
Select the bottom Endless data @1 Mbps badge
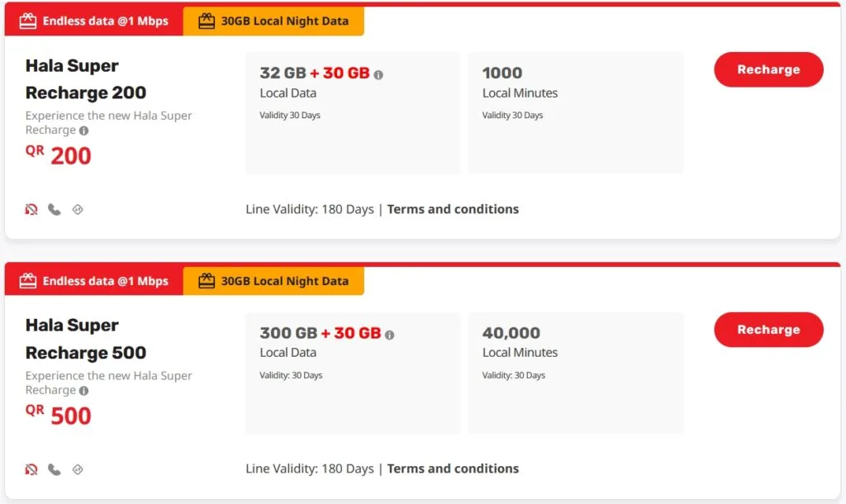(94, 282)
